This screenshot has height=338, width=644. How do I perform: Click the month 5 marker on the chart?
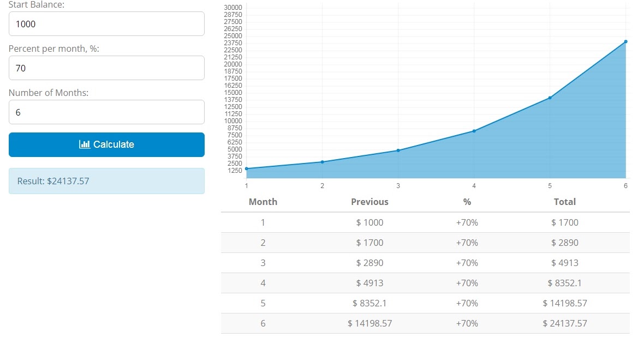point(550,98)
